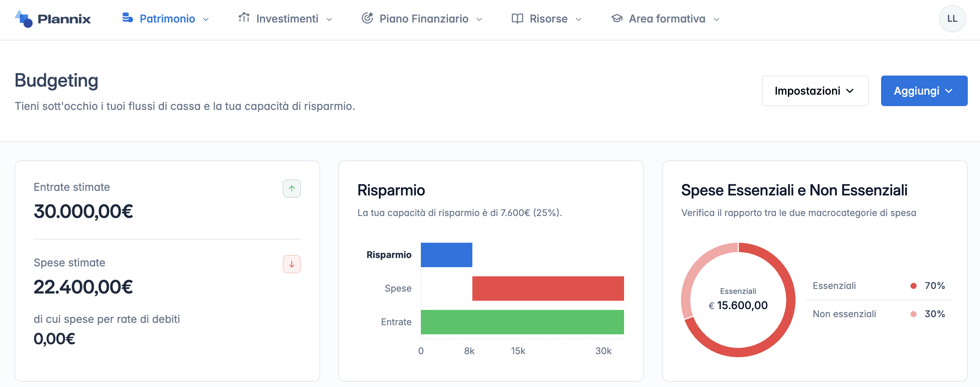Expand the Piano Finanziario menu chevron
The height and width of the screenshot is (387, 980).
tap(479, 19)
